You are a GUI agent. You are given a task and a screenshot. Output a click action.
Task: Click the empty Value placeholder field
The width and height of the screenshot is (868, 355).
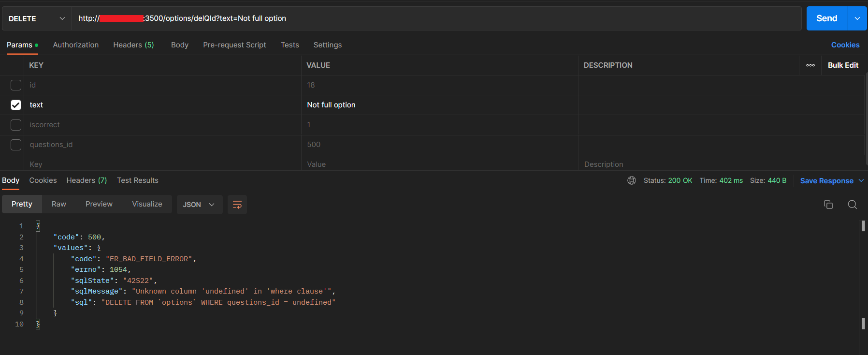(440, 164)
